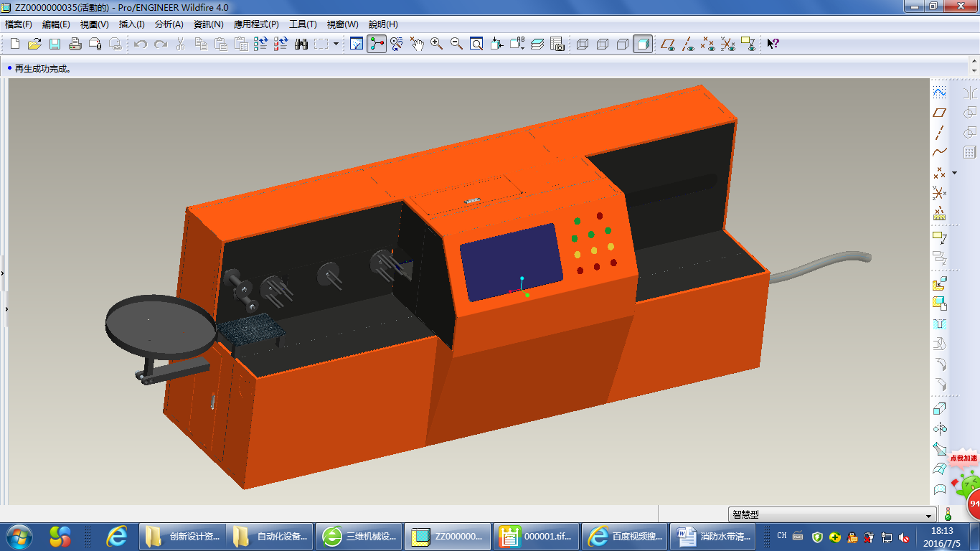Click the binoculars Find icon
Viewport: 980px width, 551px height.
[301, 44]
